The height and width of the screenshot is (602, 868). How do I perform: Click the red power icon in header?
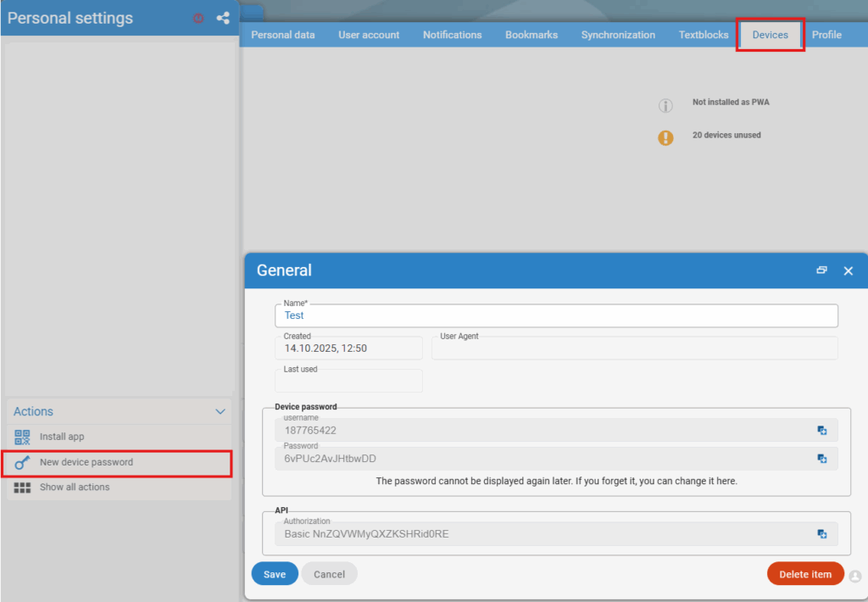tap(198, 18)
